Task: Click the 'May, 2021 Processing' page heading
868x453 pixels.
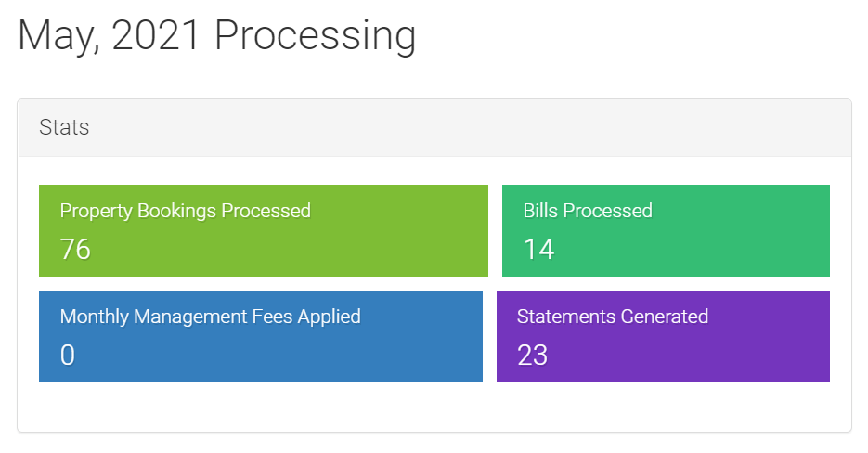Action: pos(216,36)
